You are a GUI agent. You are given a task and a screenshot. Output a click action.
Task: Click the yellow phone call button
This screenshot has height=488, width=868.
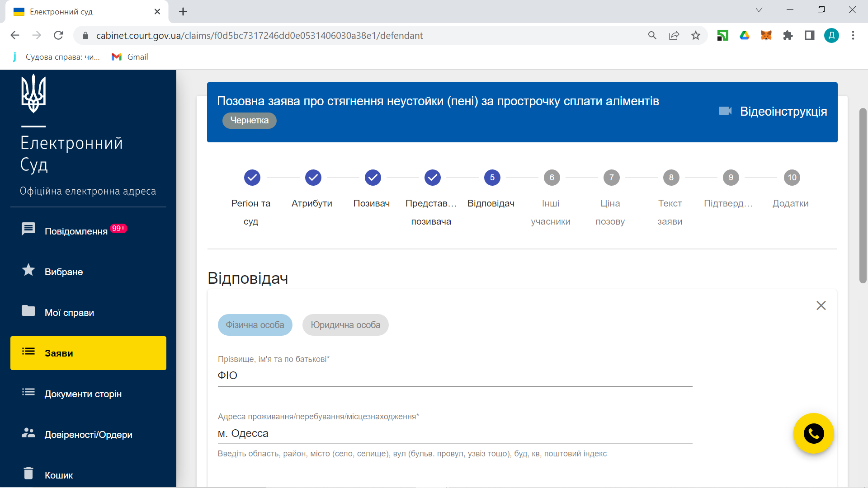(x=813, y=433)
